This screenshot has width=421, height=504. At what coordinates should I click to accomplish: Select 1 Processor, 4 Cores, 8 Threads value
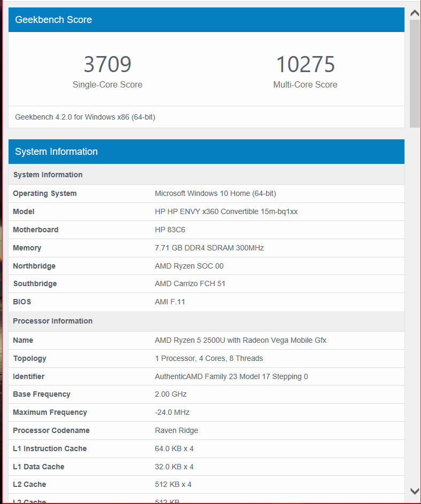(209, 358)
